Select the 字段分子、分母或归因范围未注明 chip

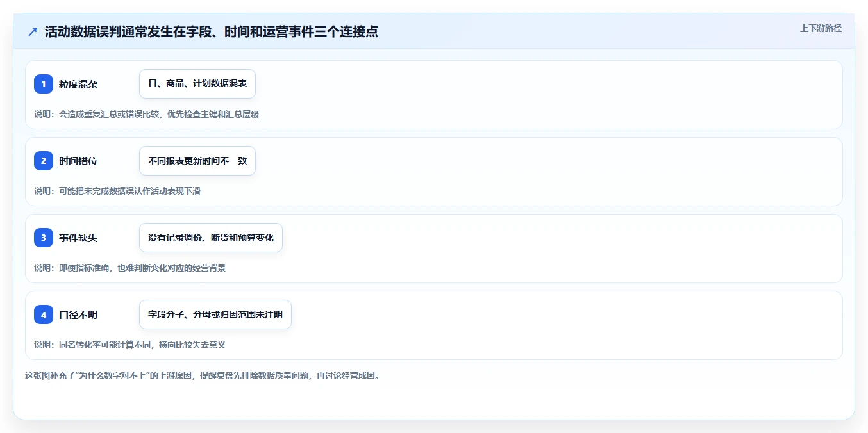point(215,315)
